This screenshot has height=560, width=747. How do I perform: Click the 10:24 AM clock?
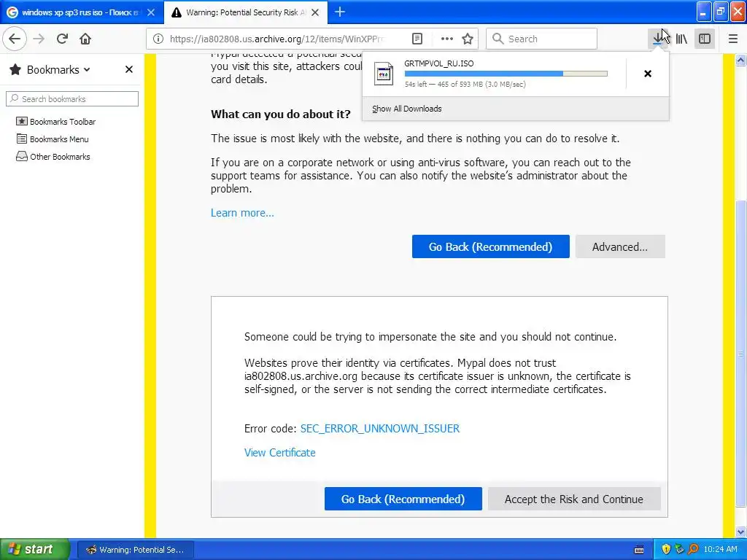tap(720, 549)
